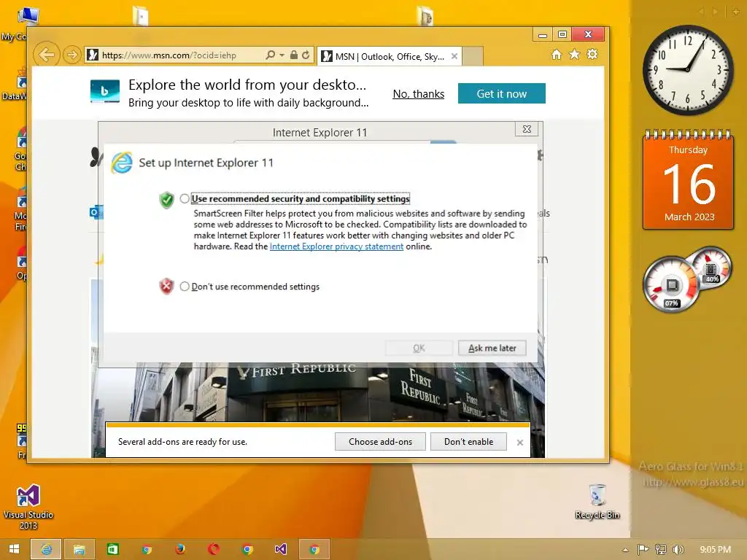This screenshot has width=747, height=560.
Task: Launch Firefox from the taskbar
Action: [179, 549]
